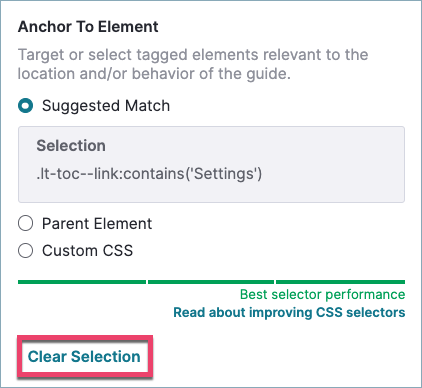Image resolution: width=422 pixels, height=388 pixels.
Task: Click the Suggested Match text label
Action: tap(106, 106)
